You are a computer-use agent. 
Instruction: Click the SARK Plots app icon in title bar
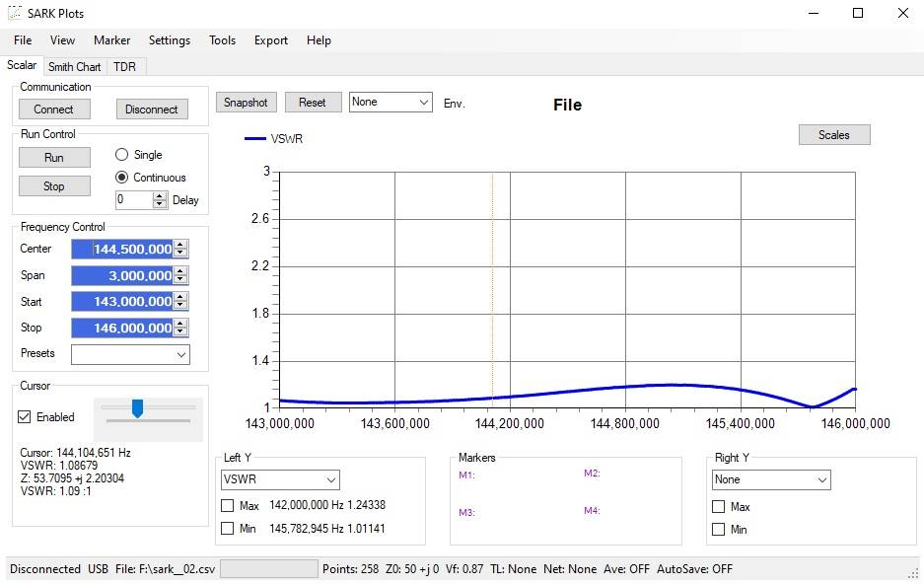14,13
